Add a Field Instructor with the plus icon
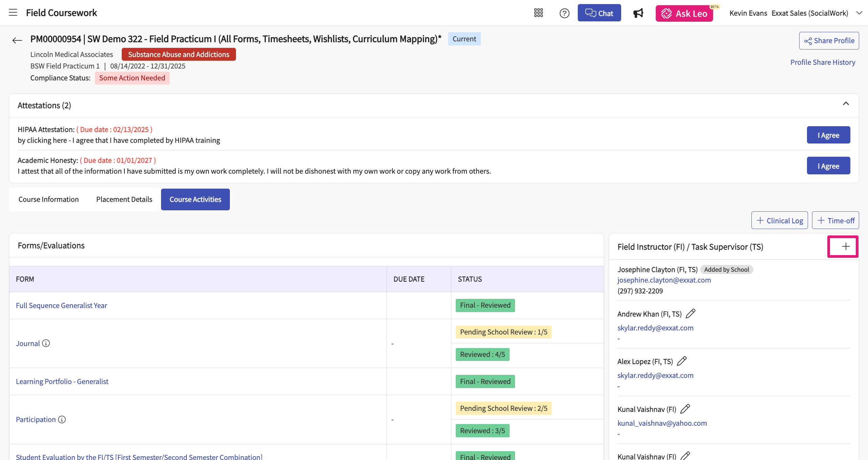The image size is (868, 460). 846,247
